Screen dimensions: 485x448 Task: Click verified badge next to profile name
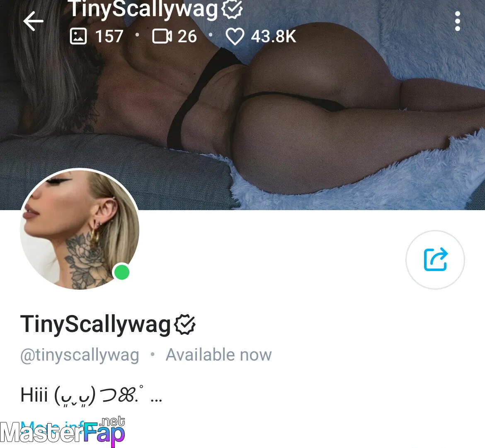184,324
